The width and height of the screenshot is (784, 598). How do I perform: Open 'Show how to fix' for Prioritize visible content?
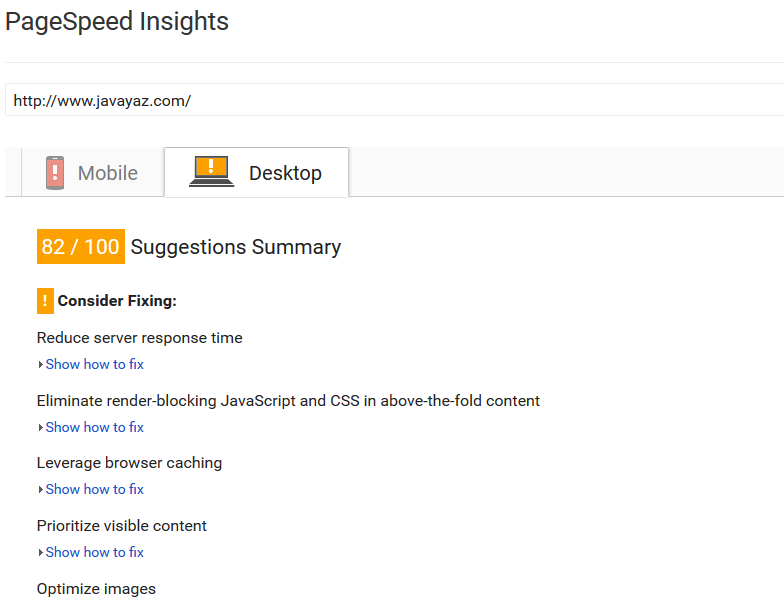coord(94,552)
